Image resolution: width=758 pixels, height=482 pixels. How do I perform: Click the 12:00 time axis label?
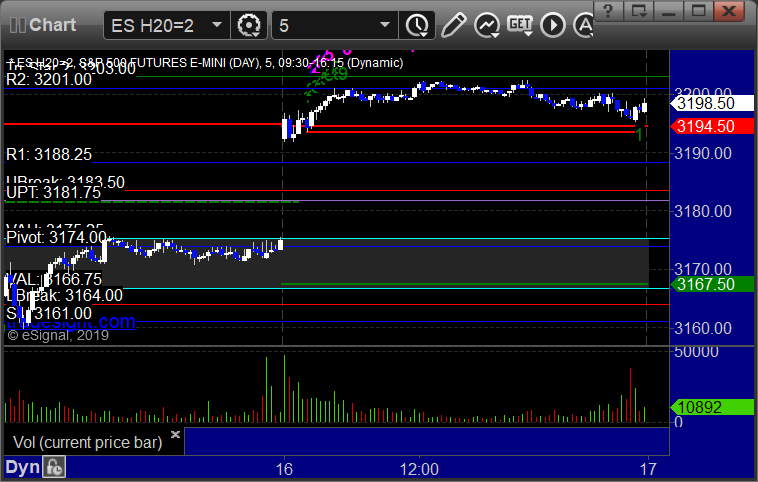(419, 469)
